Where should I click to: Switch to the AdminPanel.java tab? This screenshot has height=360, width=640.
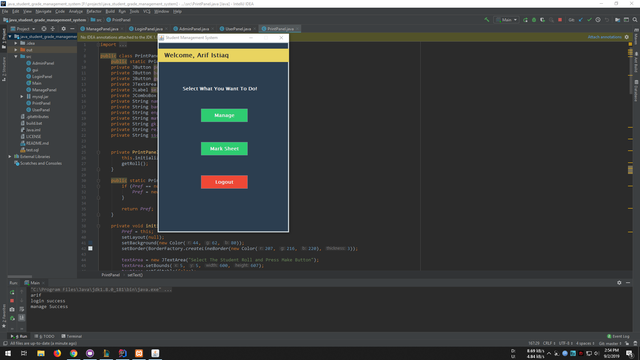point(194,29)
